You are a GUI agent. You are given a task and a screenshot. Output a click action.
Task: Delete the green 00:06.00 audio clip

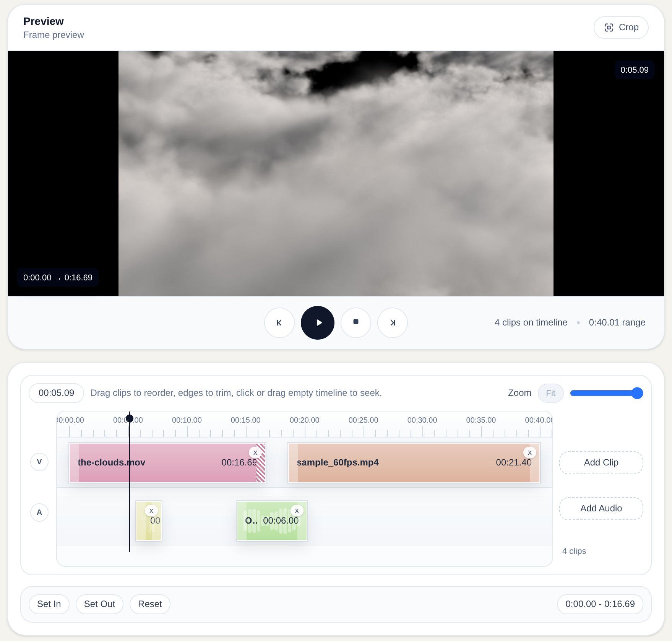pos(297,511)
